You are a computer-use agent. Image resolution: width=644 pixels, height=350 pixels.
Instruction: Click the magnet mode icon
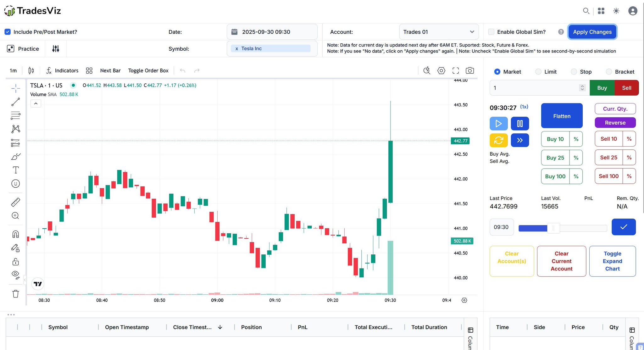click(15, 234)
